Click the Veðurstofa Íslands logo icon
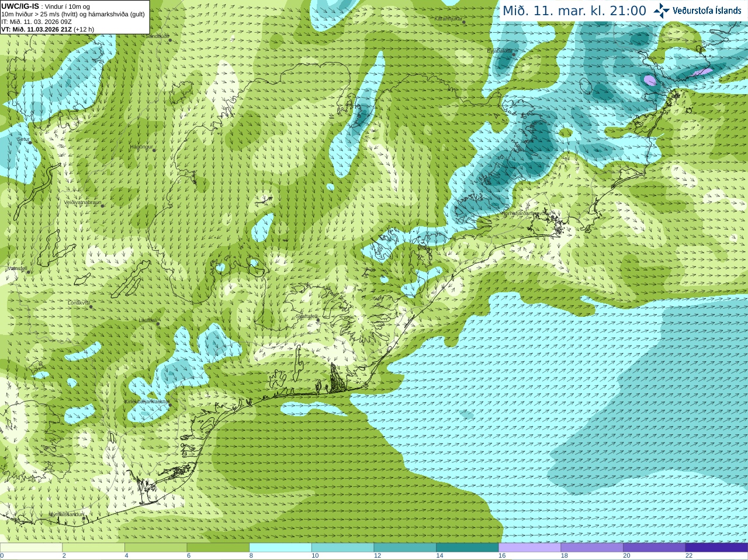The image size is (748, 560). [x=662, y=11]
